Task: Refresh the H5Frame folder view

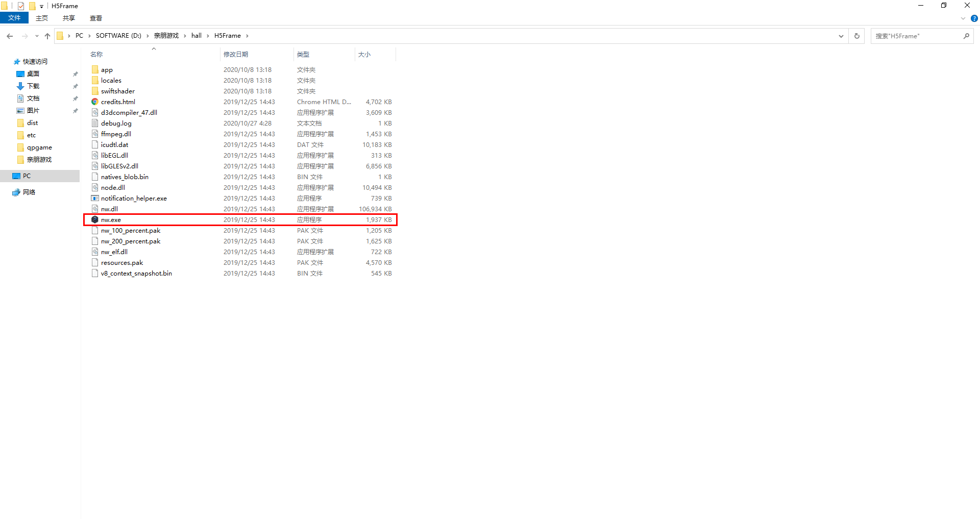Action: pos(857,36)
